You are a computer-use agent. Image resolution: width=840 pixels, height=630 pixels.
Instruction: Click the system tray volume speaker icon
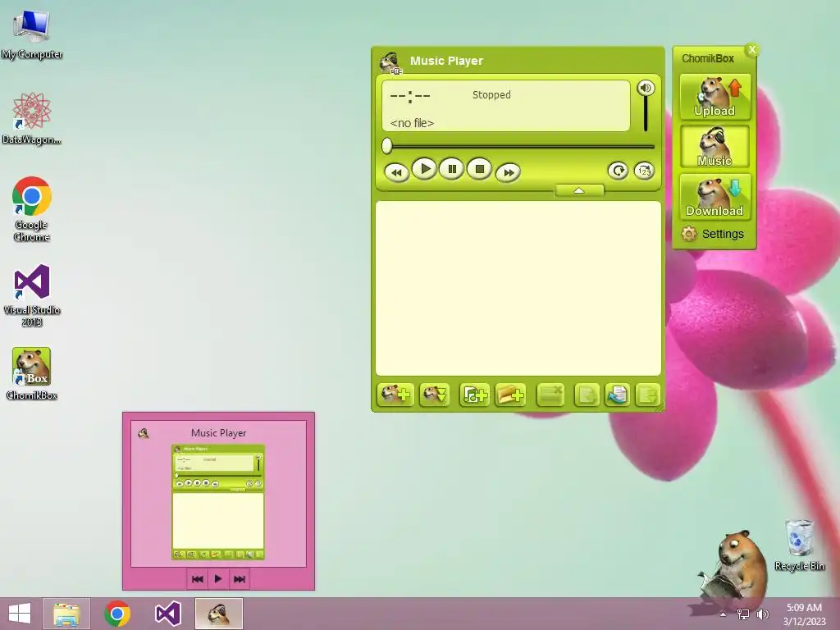(763, 614)
